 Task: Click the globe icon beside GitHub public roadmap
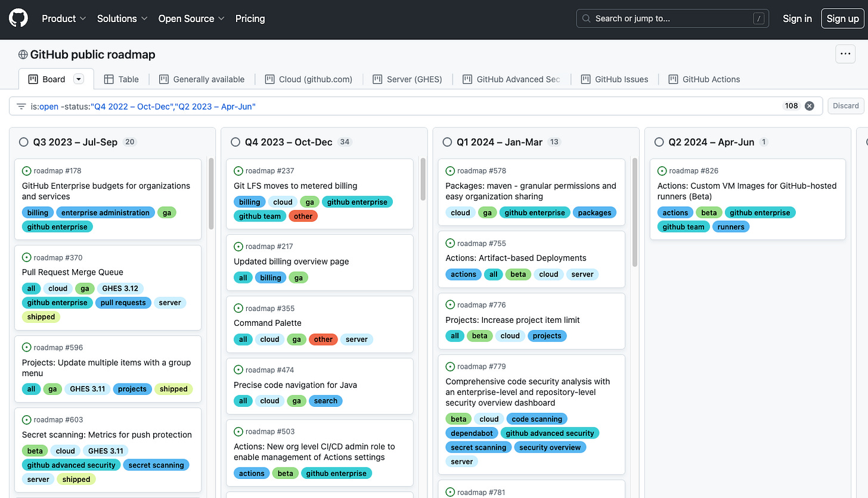[x=23, y=55]
